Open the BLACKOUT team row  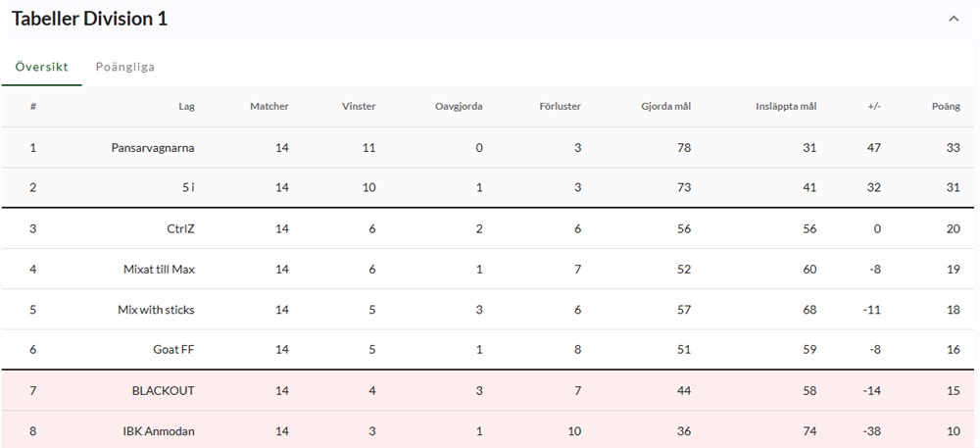pyautogui.click(x=163, y=391)
